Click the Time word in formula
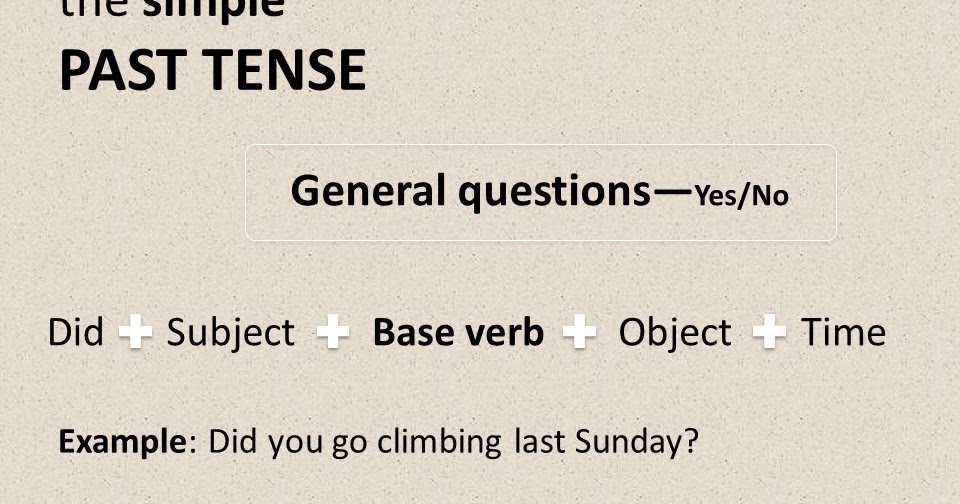Image resolution: width=960 pixels, height=504 pixels. point(843,332)
